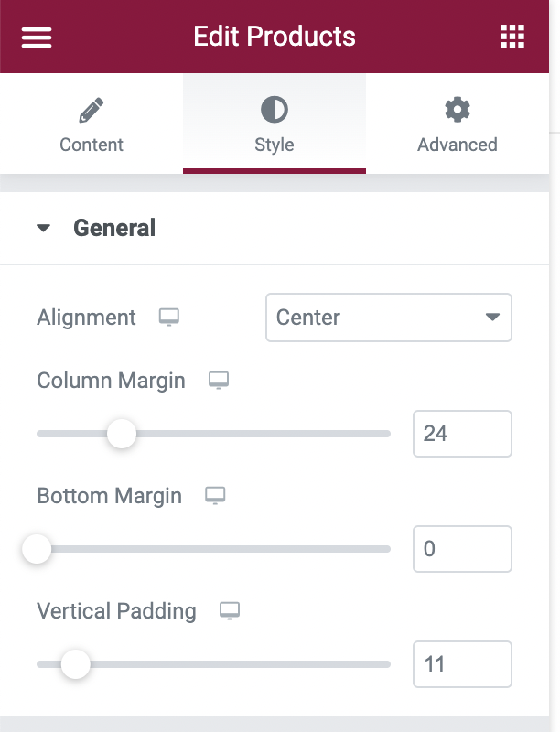The height and width of the screenshot is (732, 560).
Task: Click the gear Advanced icon
Action: tap(458, 110)
